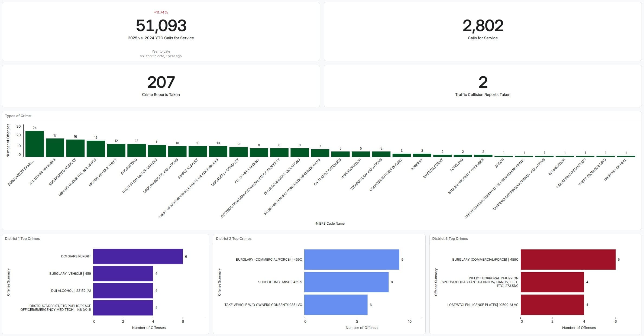Click the 2,802 Calls for Service value
The width and height of the screenshot is (644, 336).
(483, 26)
